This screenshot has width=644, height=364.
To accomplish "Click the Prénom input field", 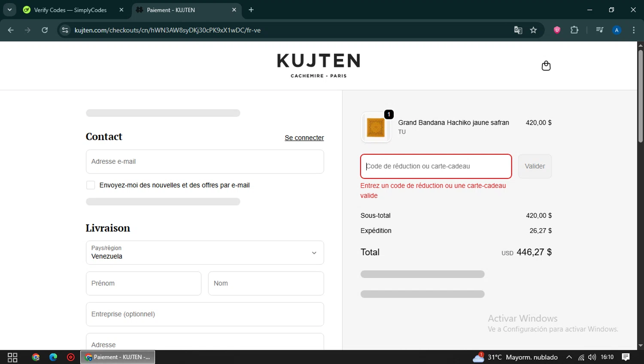I will tap(143, 283).
